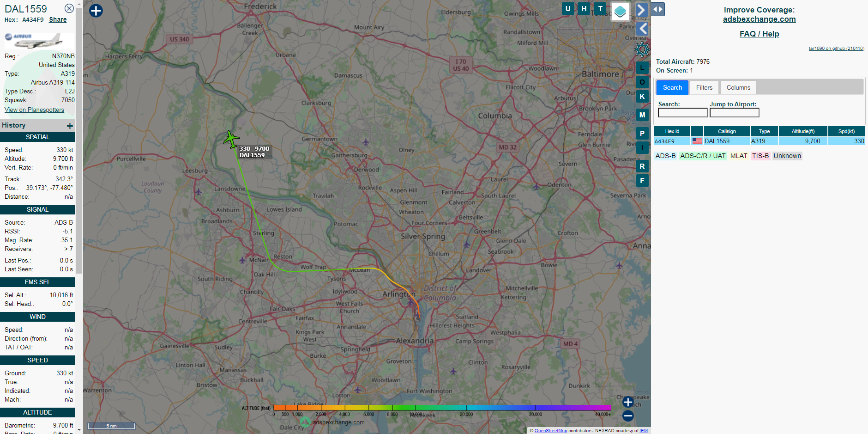The height and width of the screenshot is (434, 868).
Task: Click the info panel scrollbar down arrow
Action: [x=79, y=430]
